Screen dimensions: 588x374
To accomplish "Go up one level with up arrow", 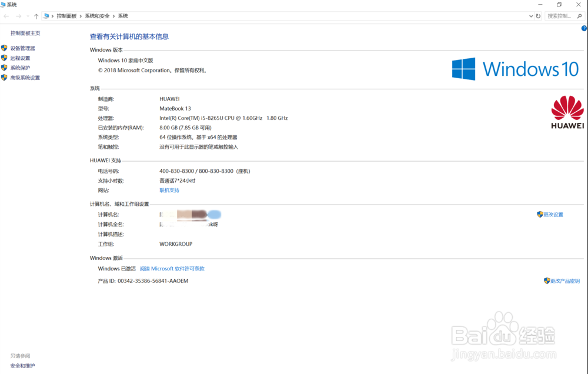I will pos(36,16).
